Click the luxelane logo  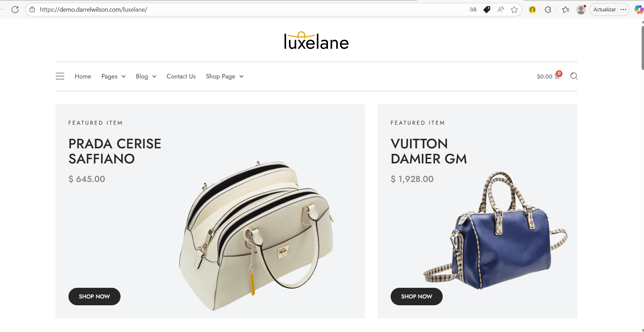[x=316, y=40]
